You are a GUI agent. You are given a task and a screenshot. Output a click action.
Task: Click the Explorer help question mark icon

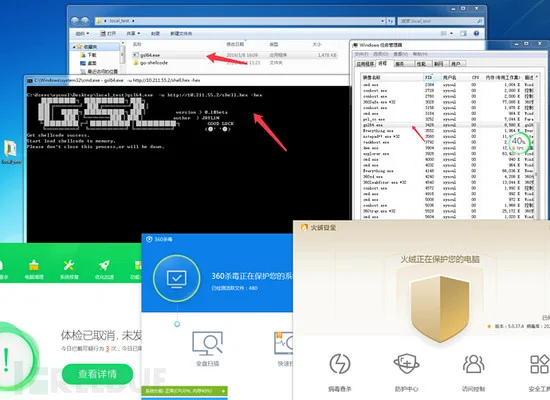point(476,33)
